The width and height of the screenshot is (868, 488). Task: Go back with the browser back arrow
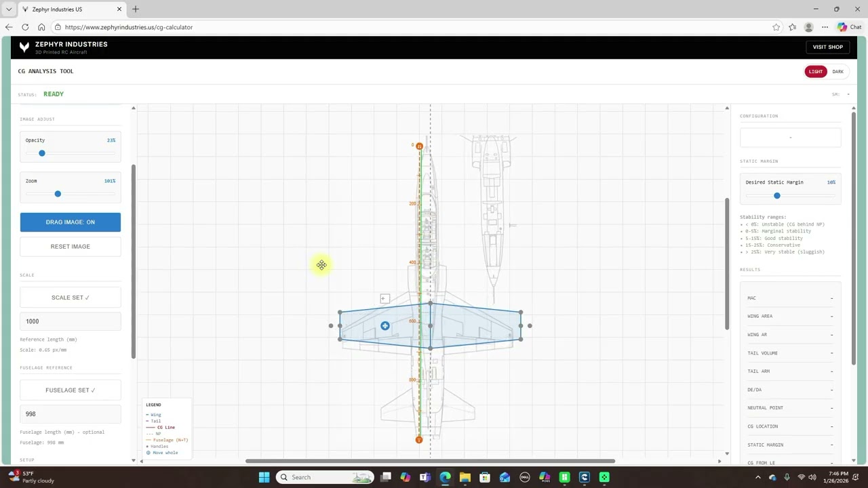point(9,27)
